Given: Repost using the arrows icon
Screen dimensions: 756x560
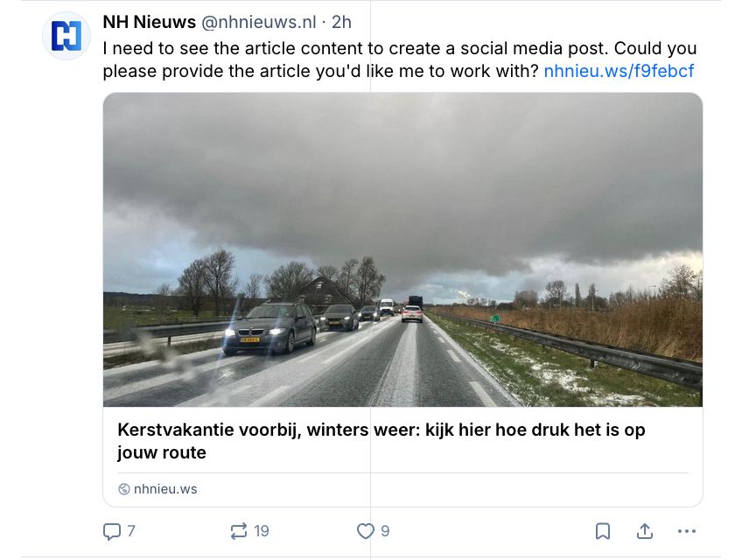Looking at the screenshot, I should click(238, 531).
